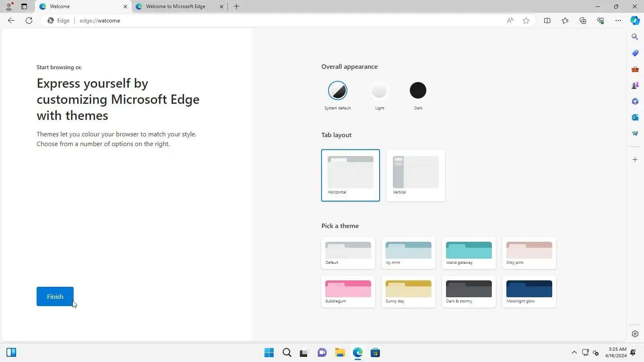Pick the Island getaway theme

coord(469,253)
